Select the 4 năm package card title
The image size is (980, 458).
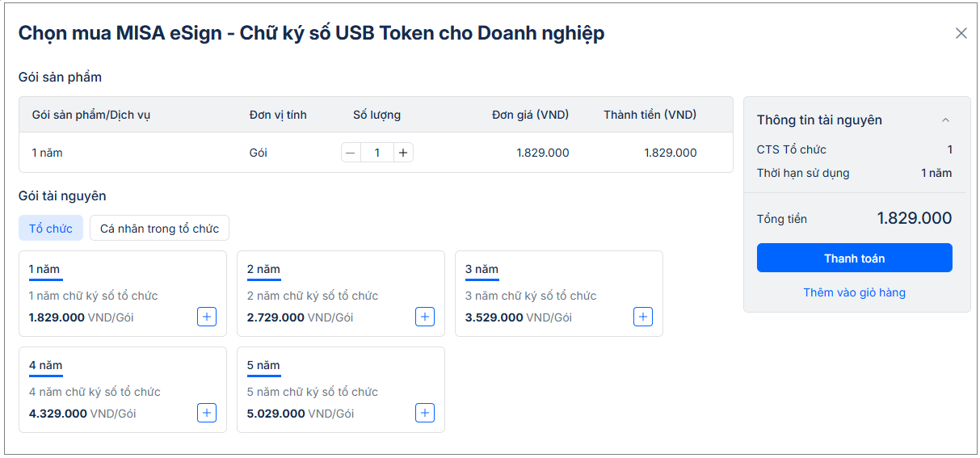[45, 365]
